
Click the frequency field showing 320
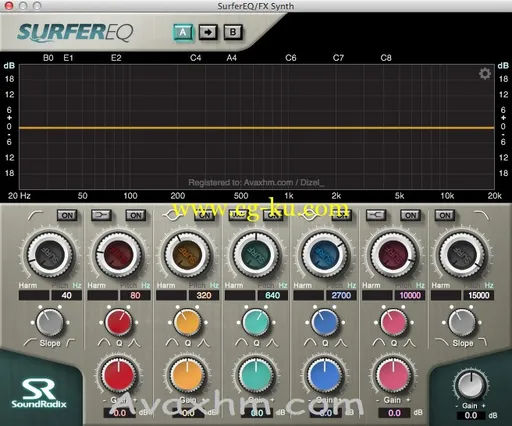pos(204,295)
